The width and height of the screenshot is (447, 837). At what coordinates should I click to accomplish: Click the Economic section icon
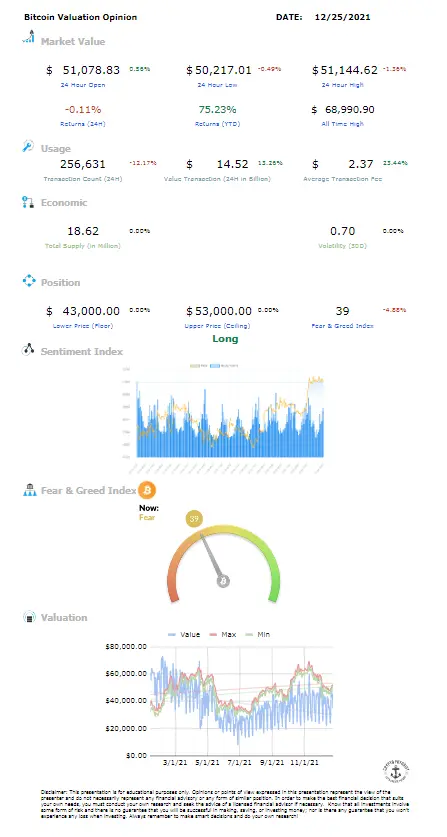(x=28, y=202)
